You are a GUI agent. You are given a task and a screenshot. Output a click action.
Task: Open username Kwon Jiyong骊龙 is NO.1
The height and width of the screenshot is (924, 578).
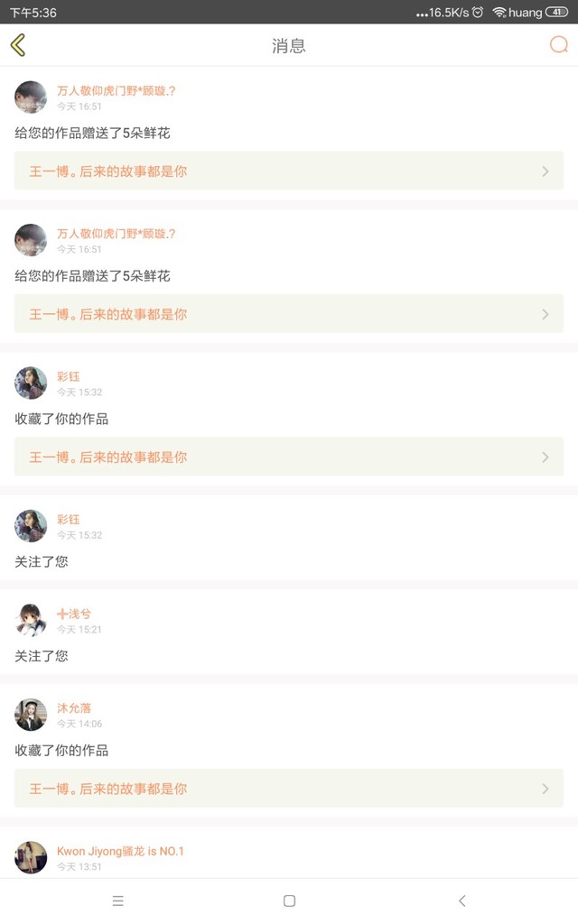pos(120,851)
